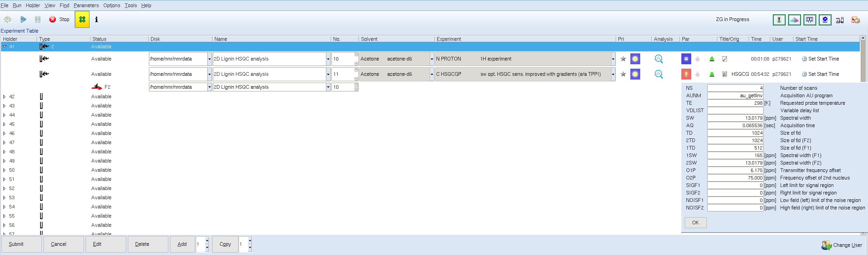Increase the Add count spinner

tap(207, 241)
